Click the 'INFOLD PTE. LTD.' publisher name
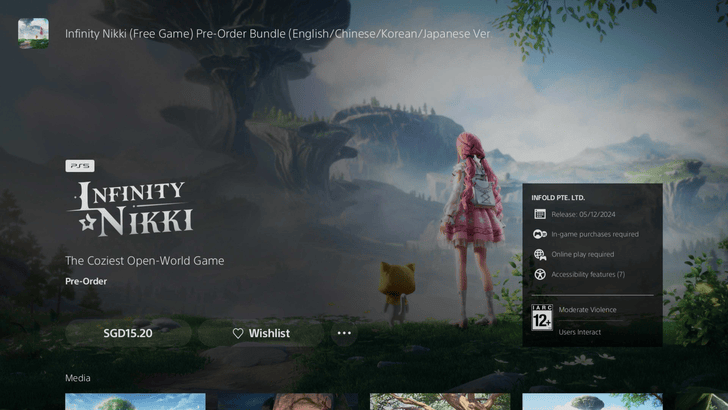Screen dimensions: 728x410 (558, 197)
